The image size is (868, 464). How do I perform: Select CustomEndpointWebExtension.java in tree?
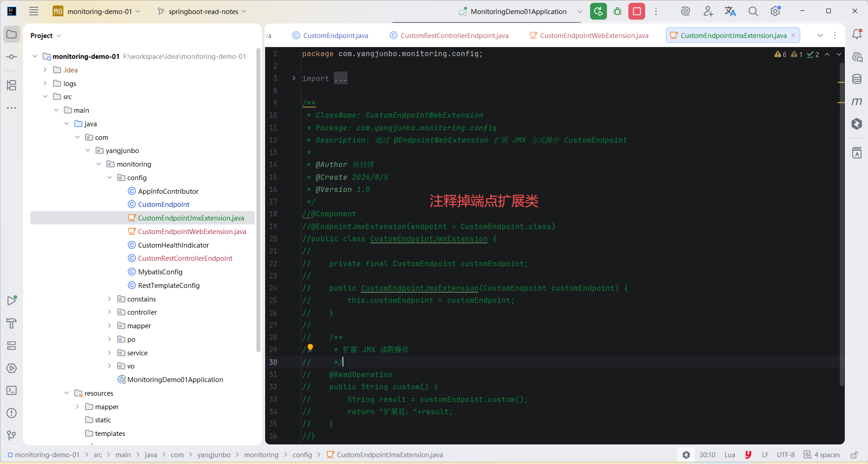click(192, 231)
